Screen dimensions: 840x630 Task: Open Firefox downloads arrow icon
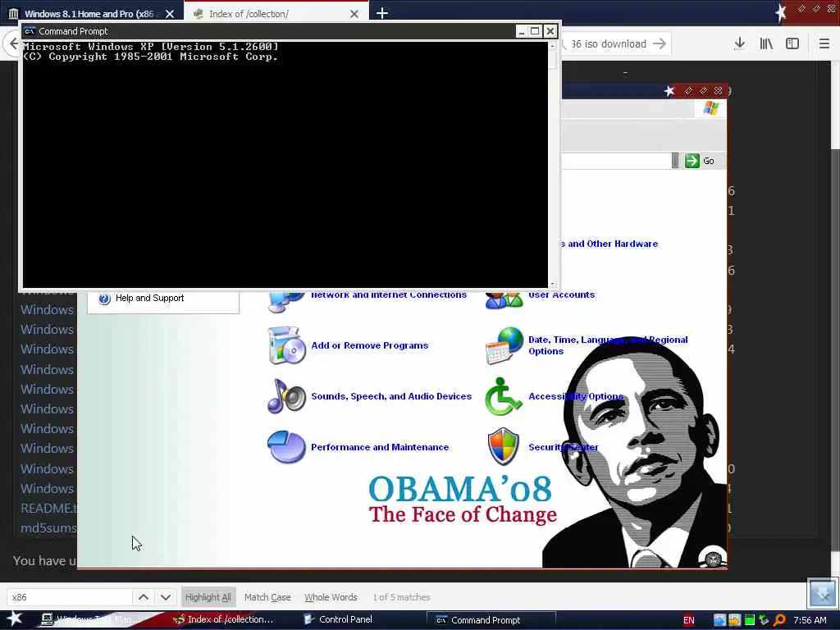click(739, 43)
